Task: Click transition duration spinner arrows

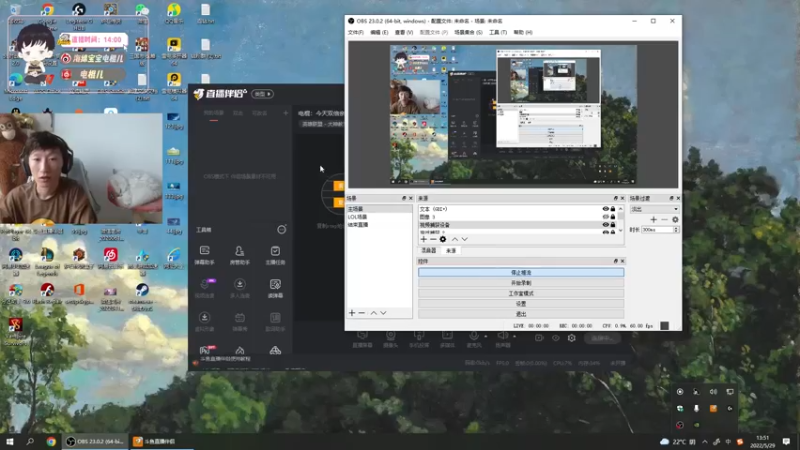Action: [x=676, y=230]
